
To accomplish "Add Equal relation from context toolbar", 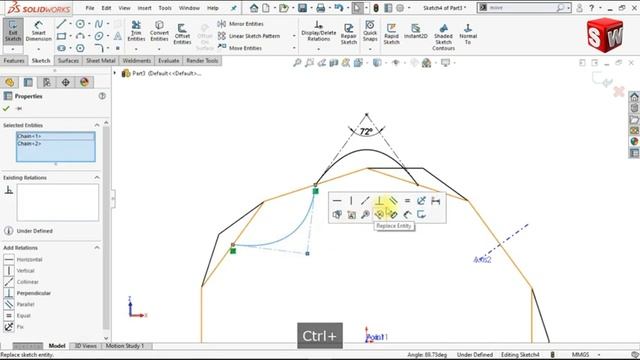I will point(407,200).
